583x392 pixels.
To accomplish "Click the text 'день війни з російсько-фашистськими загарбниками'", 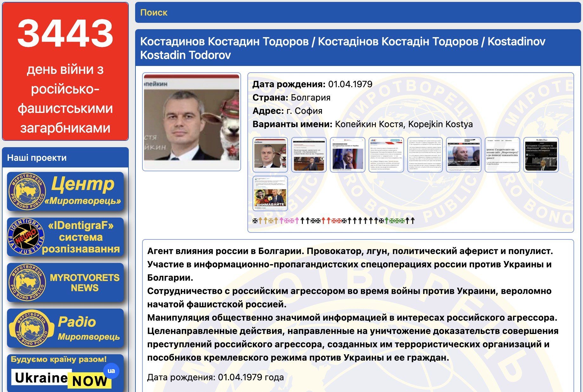I will click(65, 99).
